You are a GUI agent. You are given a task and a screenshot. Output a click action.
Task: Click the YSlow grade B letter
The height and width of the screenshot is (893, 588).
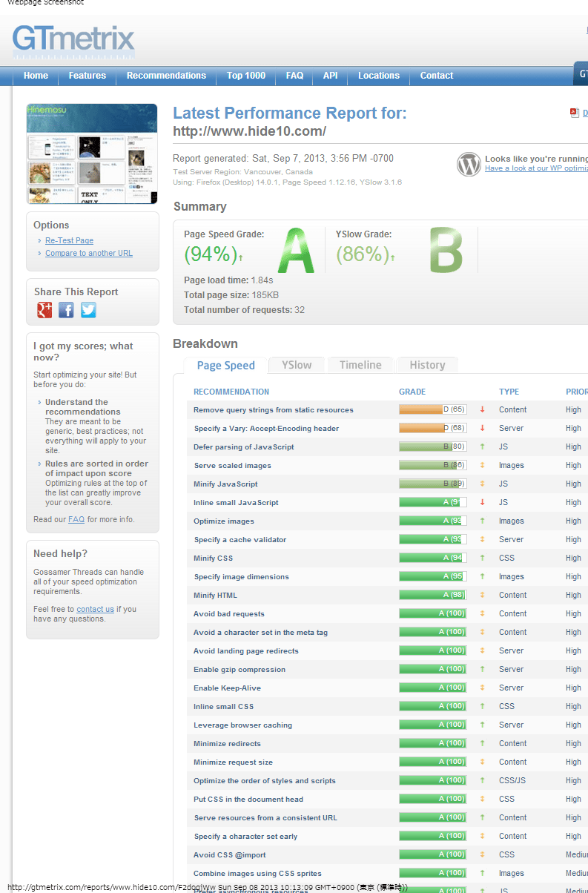coord(446,251)
